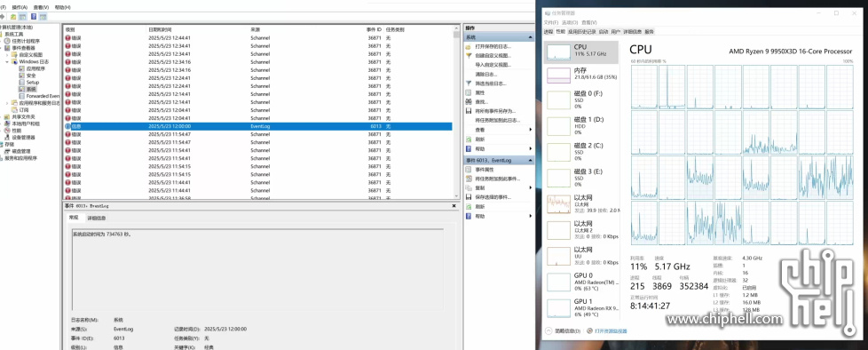Switch to 应用历史记录 tab in Task Manager
Image resolution: width=868 pixels, height=350 pixels.
click(582, 32)
